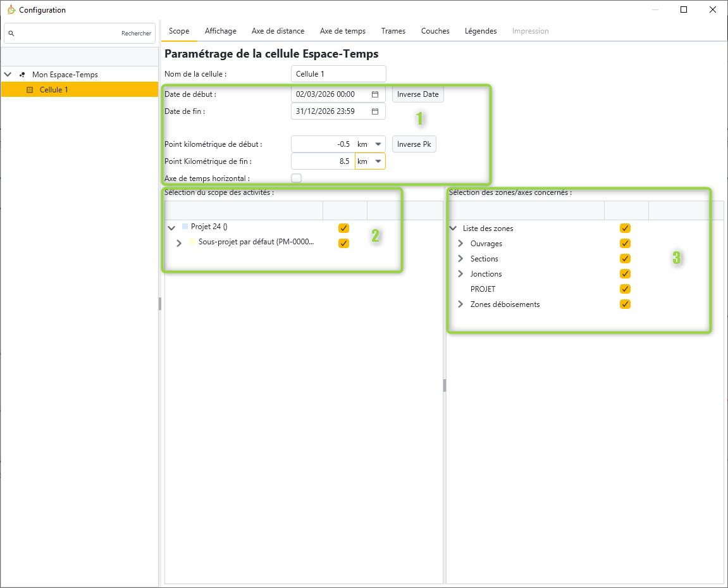Uncheck the Ouvrages zone checkbox
The width and height of the screenshot is (728, 588).
625,244
